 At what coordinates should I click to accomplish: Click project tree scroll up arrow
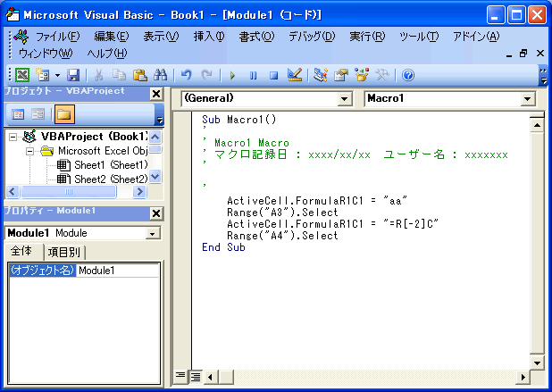[x=155, y=137]
